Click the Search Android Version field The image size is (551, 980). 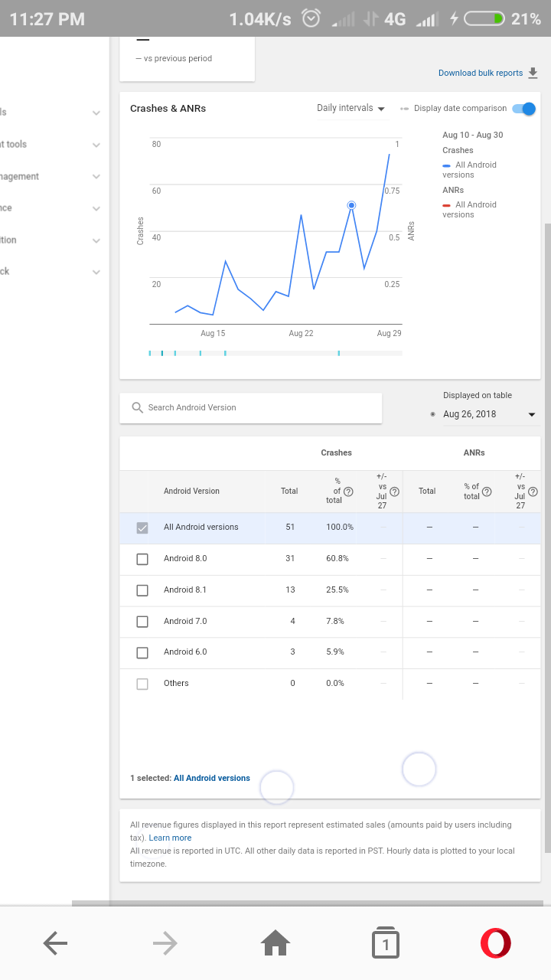coord(250,408)
